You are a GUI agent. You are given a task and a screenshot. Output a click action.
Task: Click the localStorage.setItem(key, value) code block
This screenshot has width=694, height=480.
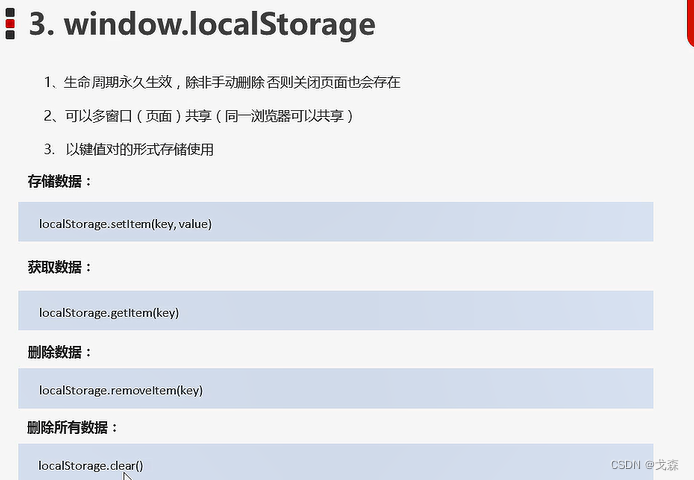point(335,222)
